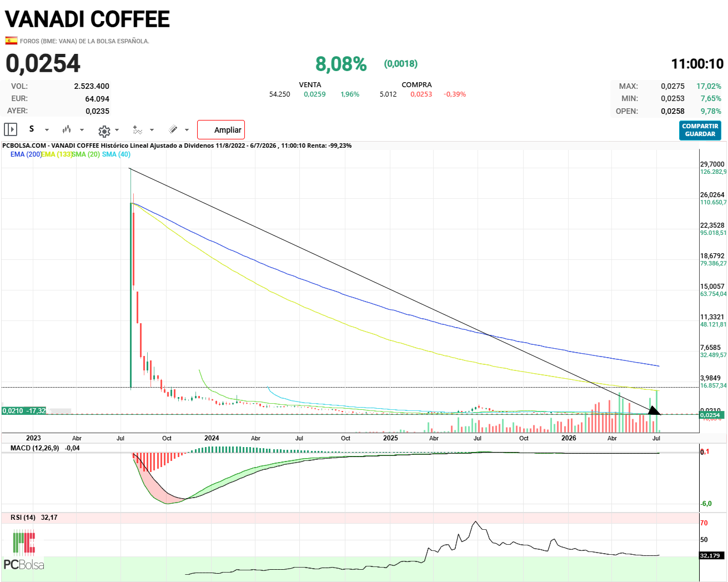Click the 2025 year marker on the time axis
This screenshot has height=582, width=728.
390,438
